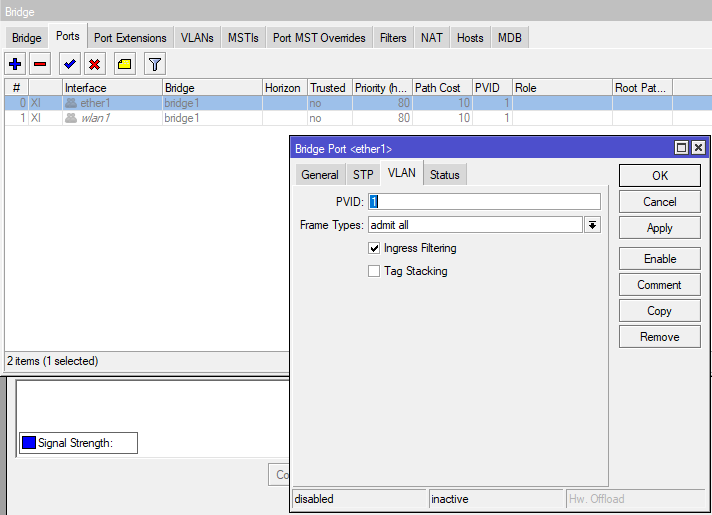Image resolution: width=712 pixels, height=515 pixels.
Task: Open General tab in Bridge Port dialog
Action: (320, 175)
